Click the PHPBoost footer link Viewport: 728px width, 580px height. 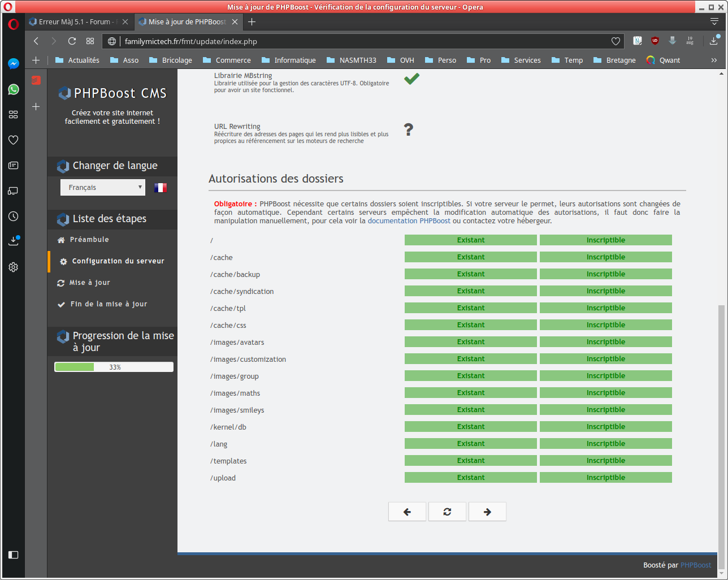click(695, 565)
